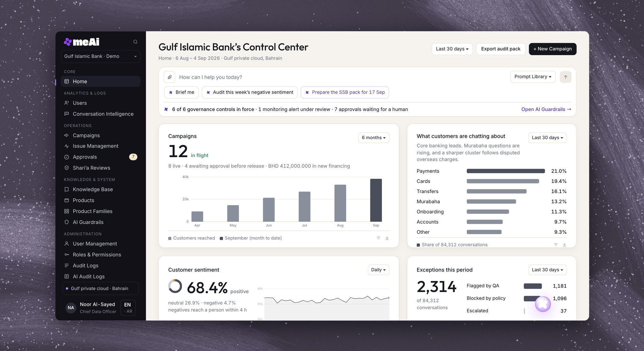The width and height of the screenshot is (644, 351).
Task: Click the Conversation Intelligence chat icon
Action: click(67, 114)
